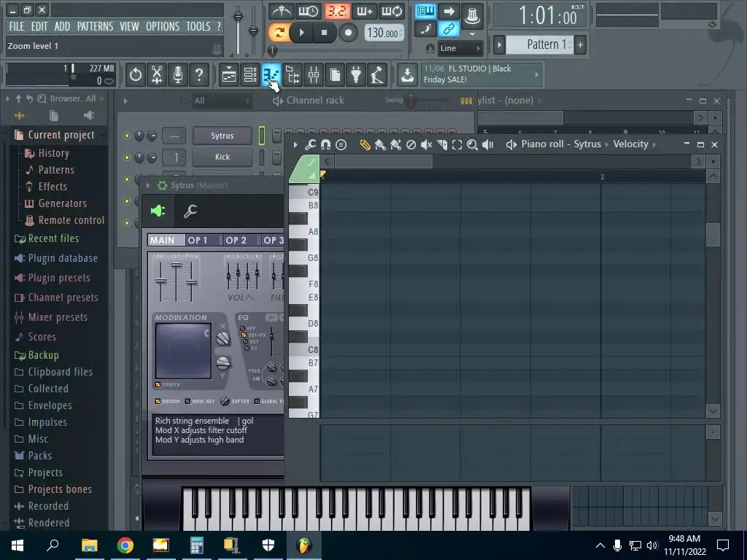Toggle the Kick channel green mute LED
The height and width of the screenshot is (560, 747).
click(x=127, y=157)
